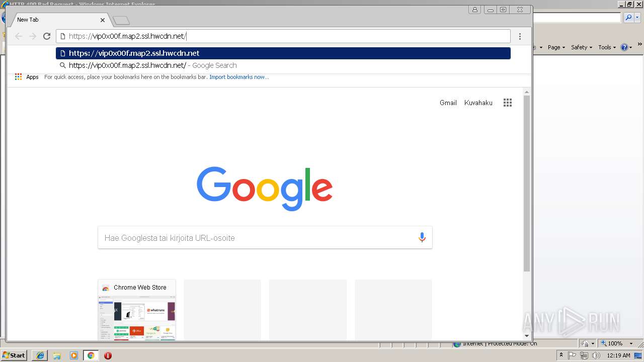The height and width of the screenshot is (362, 644).
Task: Click the Import bookmarks now link
Action: [239, 77]
